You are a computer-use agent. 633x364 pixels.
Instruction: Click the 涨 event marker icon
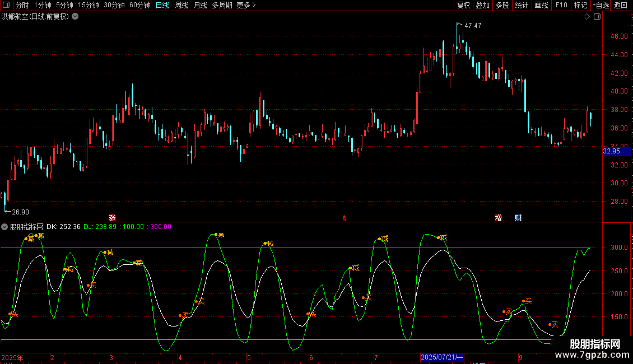point(112,217)
